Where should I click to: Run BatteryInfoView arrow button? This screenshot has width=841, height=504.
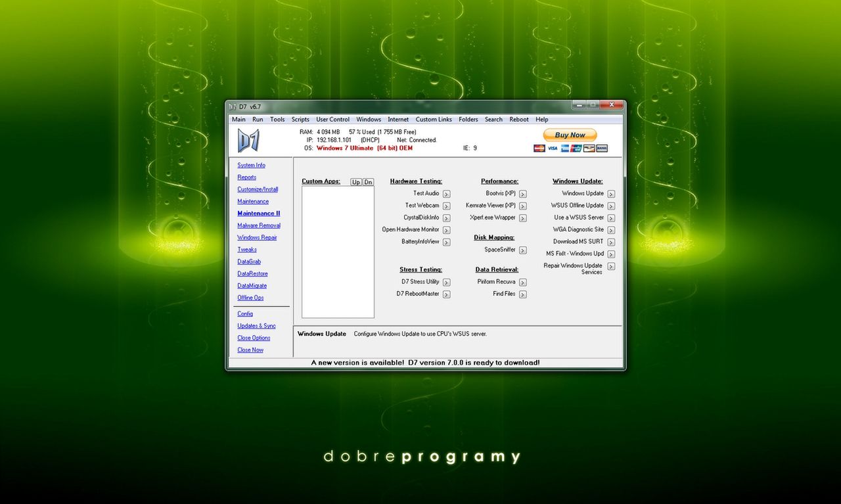[x=446, y=242]
